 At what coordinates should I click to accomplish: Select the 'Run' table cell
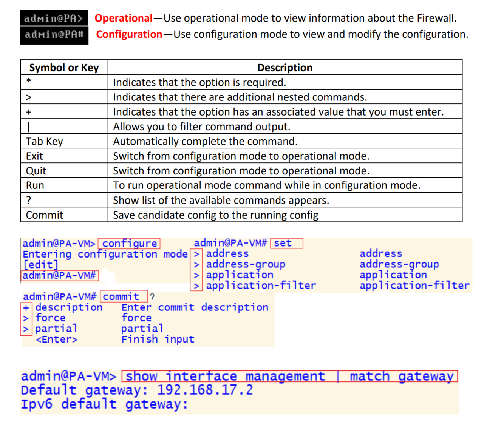[64, 185]
